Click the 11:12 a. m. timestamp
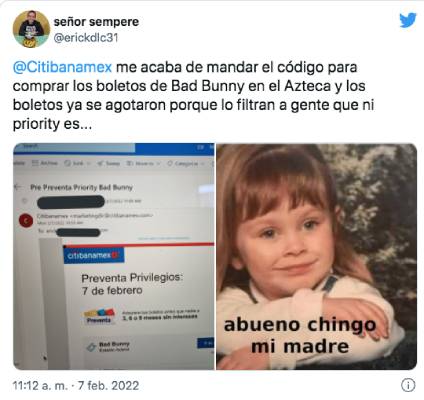This screenshot has height=400, width=424. [x=40, y=386]
